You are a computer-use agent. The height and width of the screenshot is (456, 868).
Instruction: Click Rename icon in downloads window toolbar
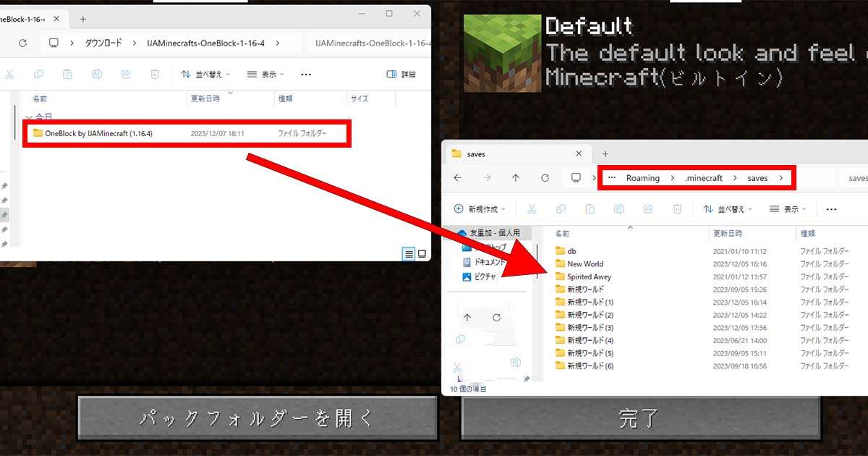pos(96,74)
